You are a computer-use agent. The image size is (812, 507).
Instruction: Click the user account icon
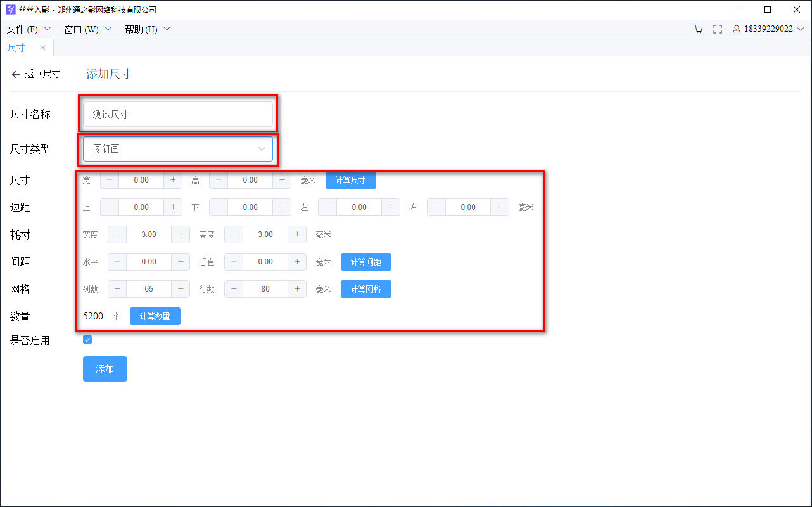point(737,29)
